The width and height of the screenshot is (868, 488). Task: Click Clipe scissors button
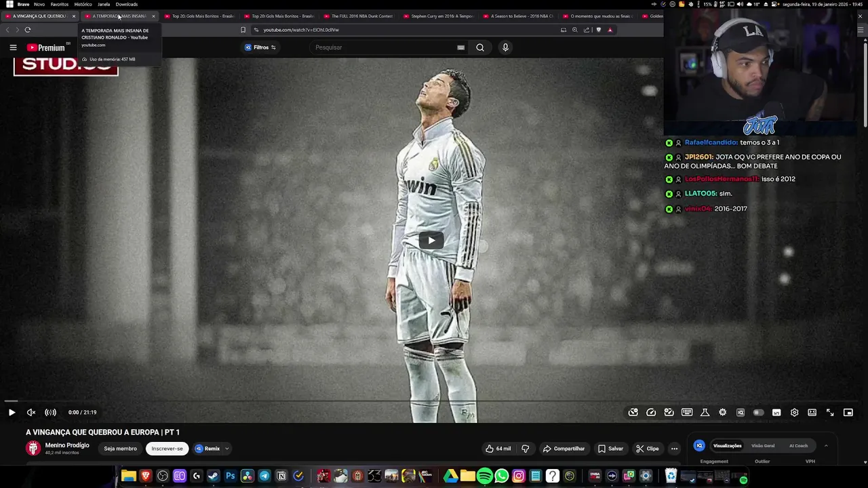tap(647, 449)
